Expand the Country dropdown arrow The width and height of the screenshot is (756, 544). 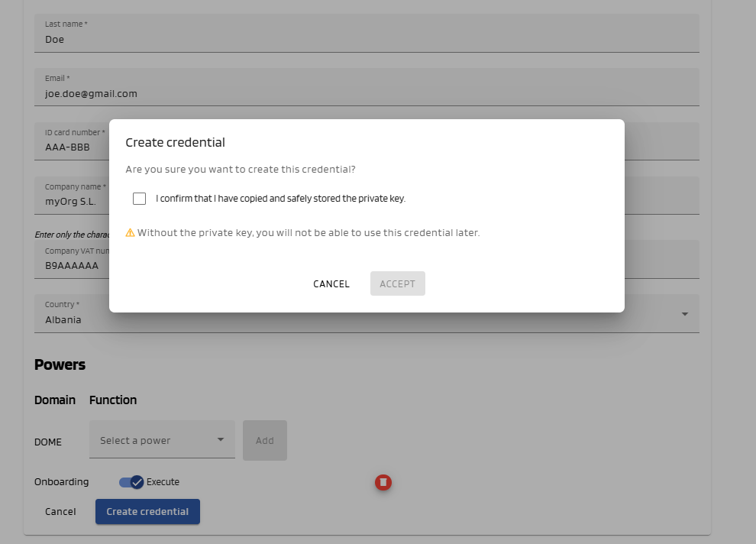coord(684,314)
